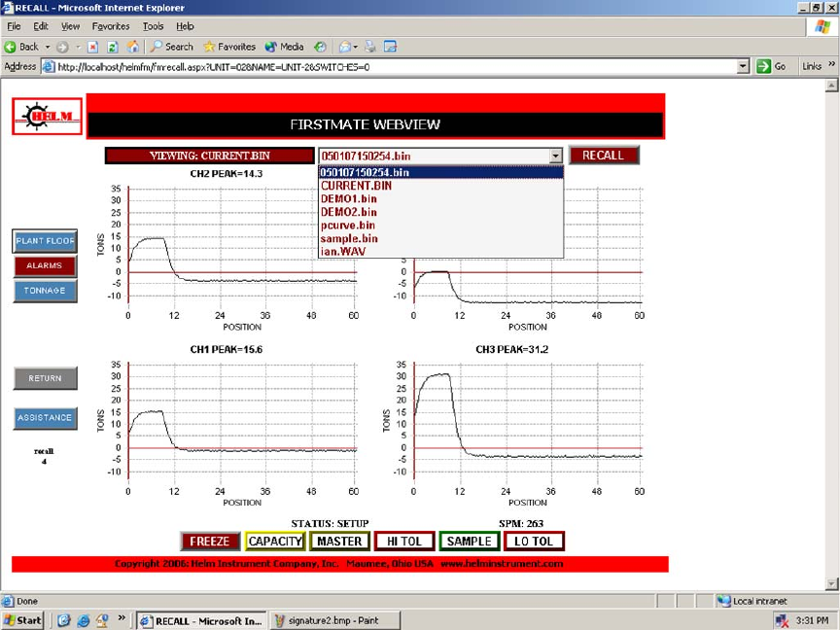Open the ALARMS button

tap(45, 265)
